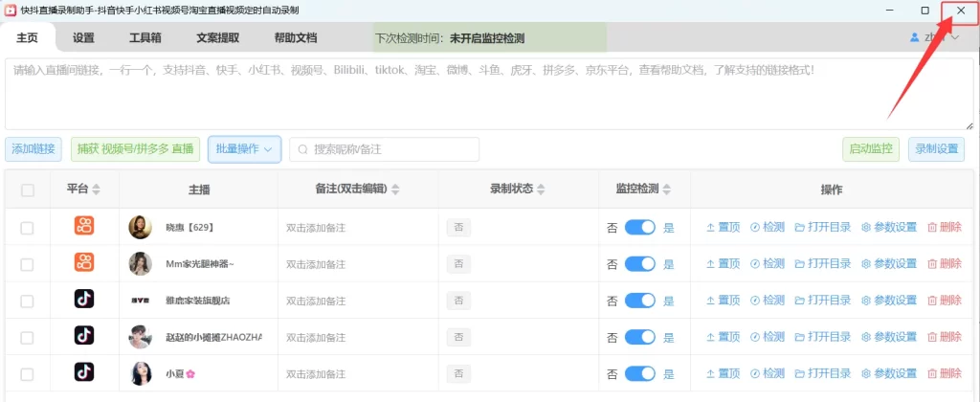Viewport: 980px width, 402px height.
Task: Check the box for 雅鹿家装旗舰店
Action: [x=28, y=301]
